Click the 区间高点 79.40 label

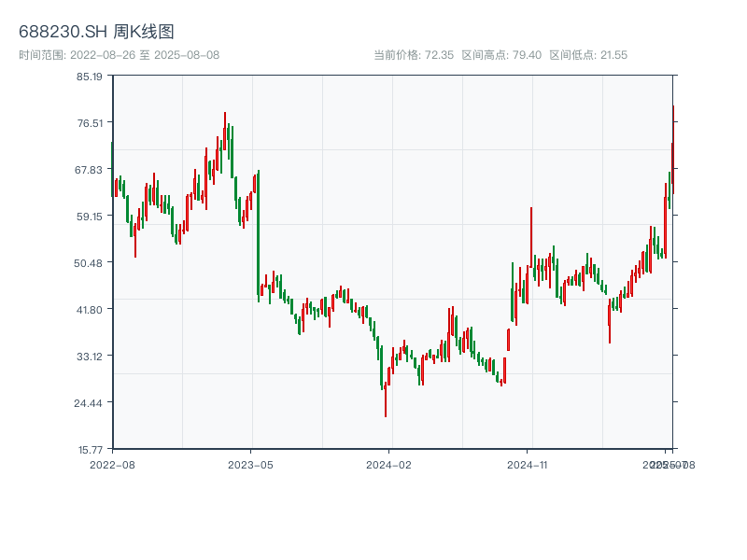click(501, 55)
